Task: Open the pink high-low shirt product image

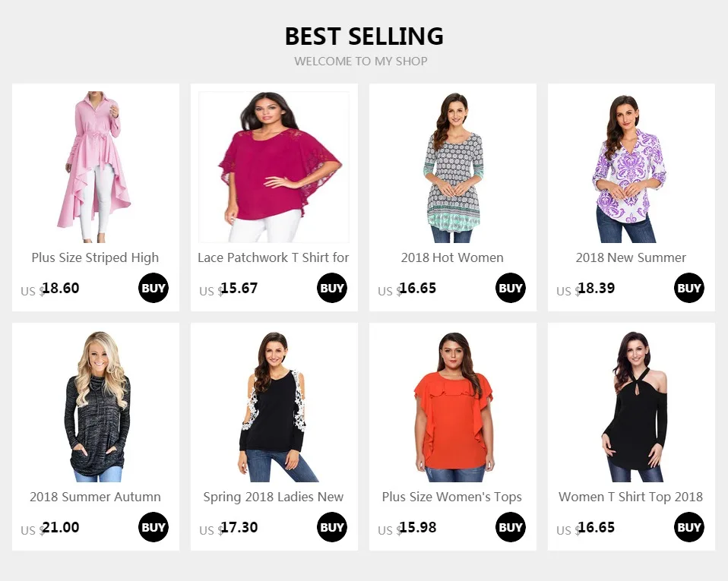Action: [96, 167]
